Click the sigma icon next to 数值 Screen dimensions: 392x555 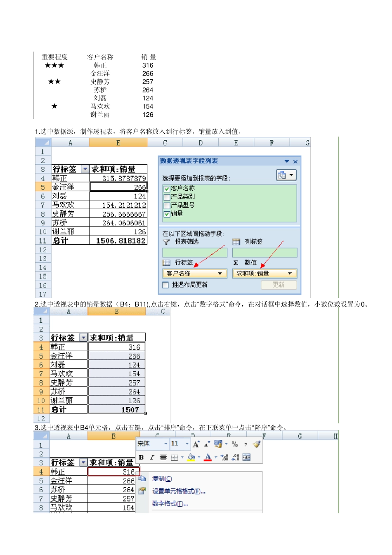click(x=236, y=262)
